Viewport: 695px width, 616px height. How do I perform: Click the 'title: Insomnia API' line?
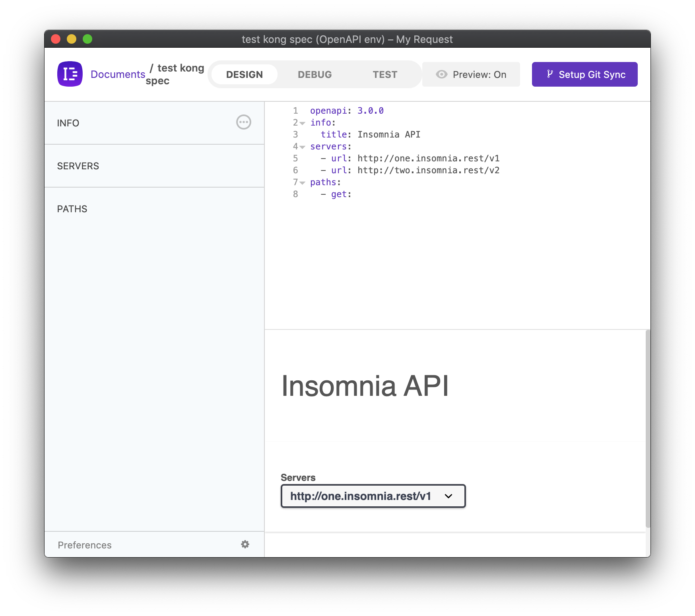[x=371, y=134]
